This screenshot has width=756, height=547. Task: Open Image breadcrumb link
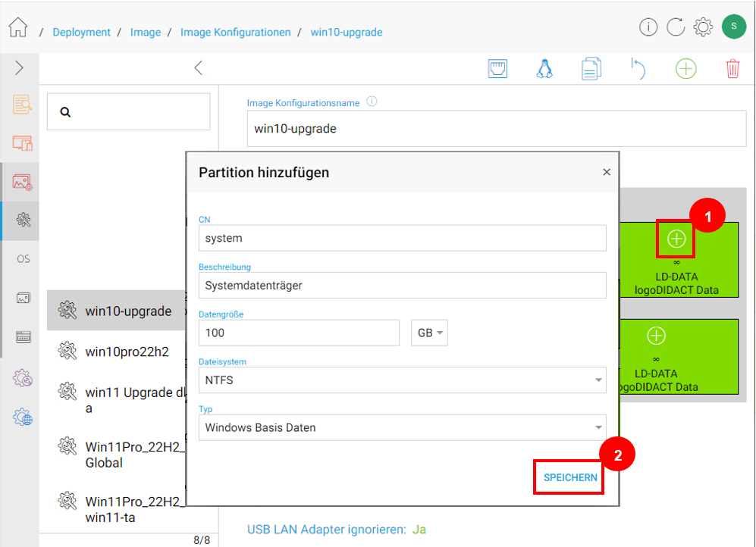pos(146,33)
